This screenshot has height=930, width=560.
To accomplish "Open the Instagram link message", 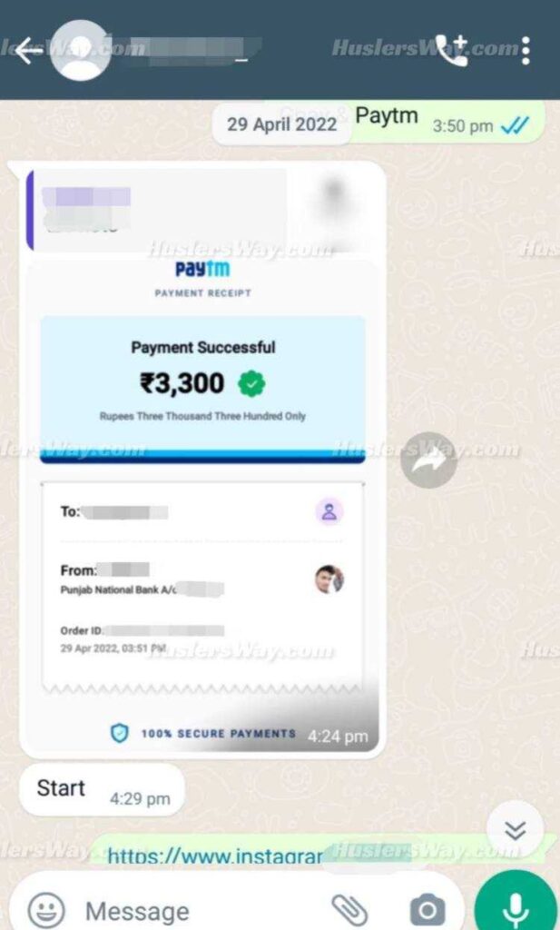I will click(215, 856).
